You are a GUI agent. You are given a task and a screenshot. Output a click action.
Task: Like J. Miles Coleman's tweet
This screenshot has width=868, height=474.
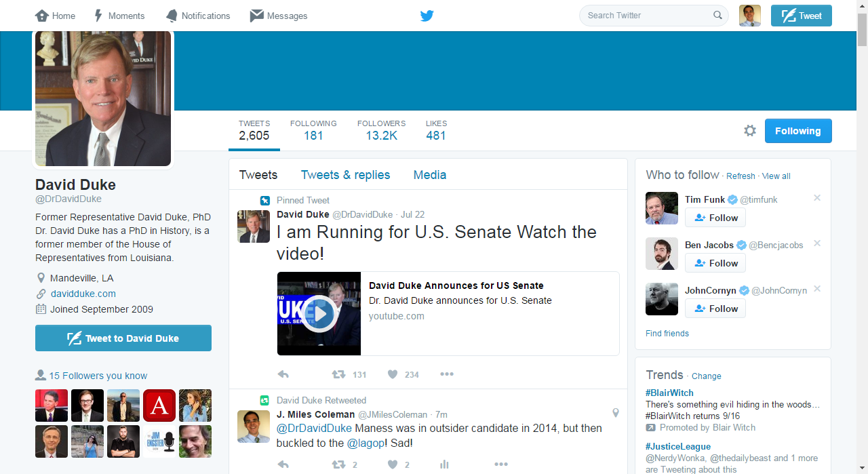coord(393,465)
